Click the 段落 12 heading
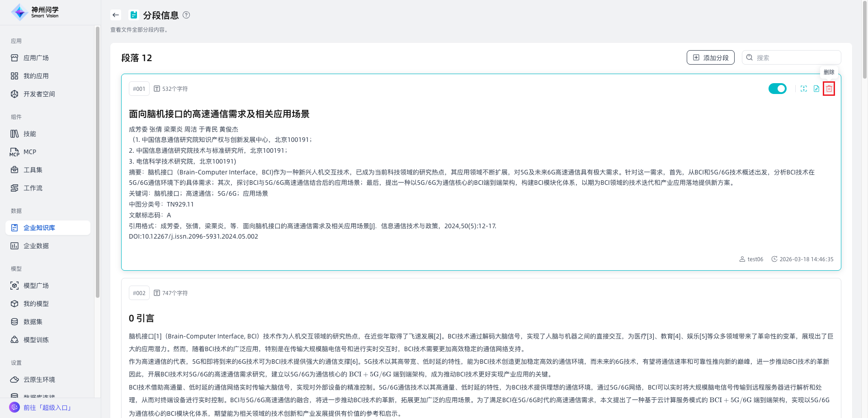Image resolution: width=868 pixels, height=418 pixels. coord(137,58)
